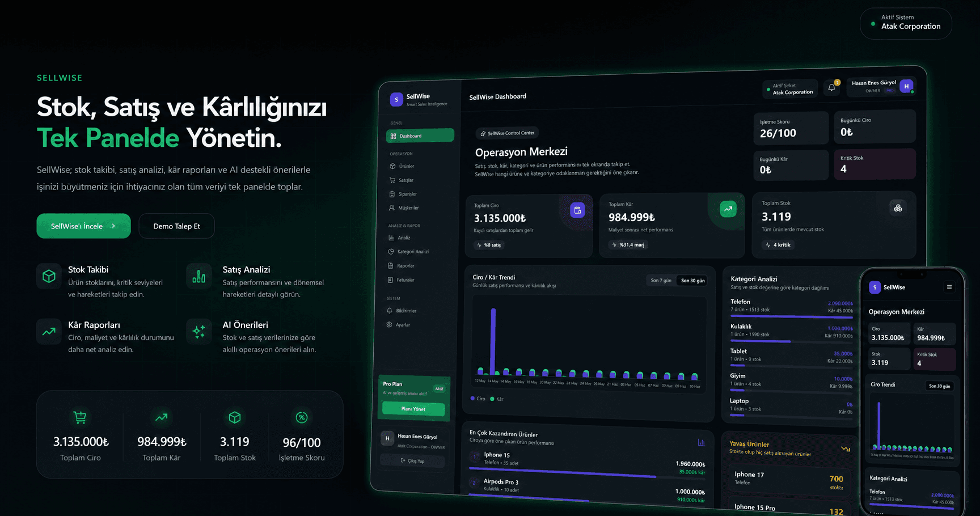Open Kategori Analizi sidebar item
Viewport: 980px width, 516px height.
pos(412,252)
